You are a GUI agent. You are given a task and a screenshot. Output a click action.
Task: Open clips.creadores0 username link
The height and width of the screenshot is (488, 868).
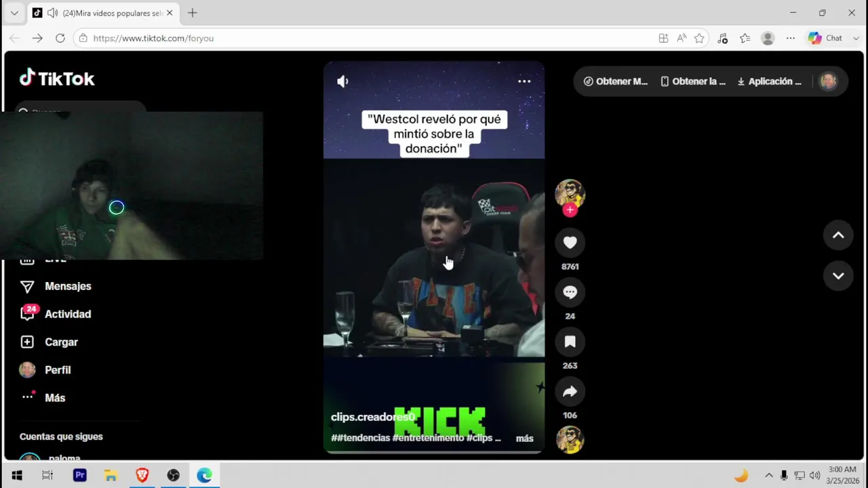tap(372, 417)
